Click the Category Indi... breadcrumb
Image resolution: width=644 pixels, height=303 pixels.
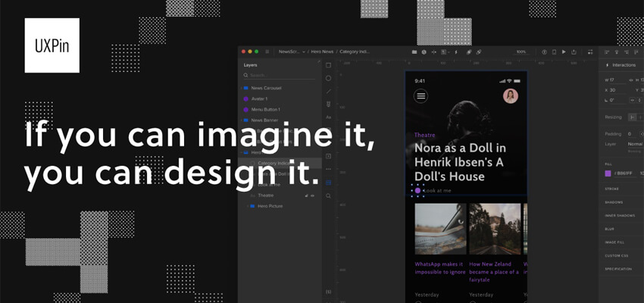355,52
